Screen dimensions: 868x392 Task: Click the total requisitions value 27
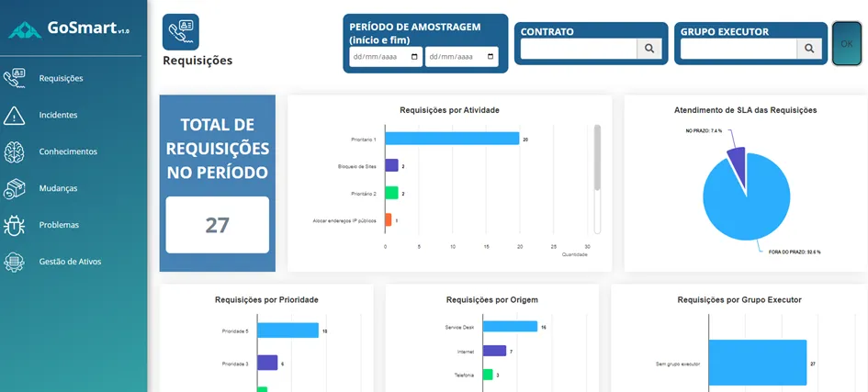pos(217,225)
